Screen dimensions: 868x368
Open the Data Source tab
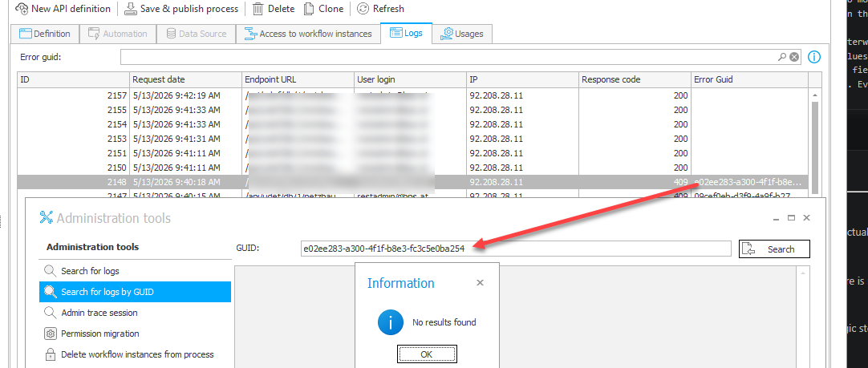click(x=196, y=34)
